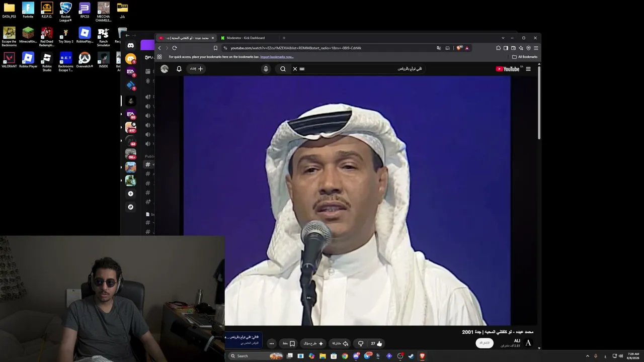Select the Rocket League desktop shortcut
This screenshot has width=644, height=362.
pyautogui.click(x=65, y=11)
